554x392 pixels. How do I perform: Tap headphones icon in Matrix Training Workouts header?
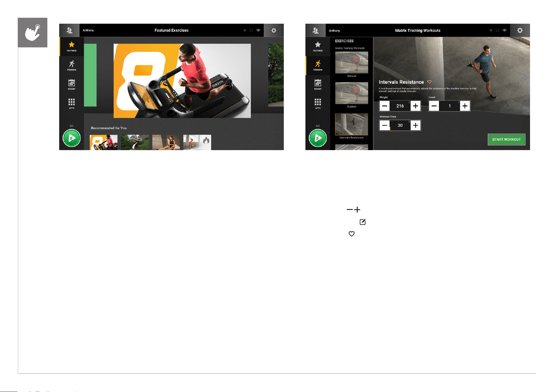point(497,30)
